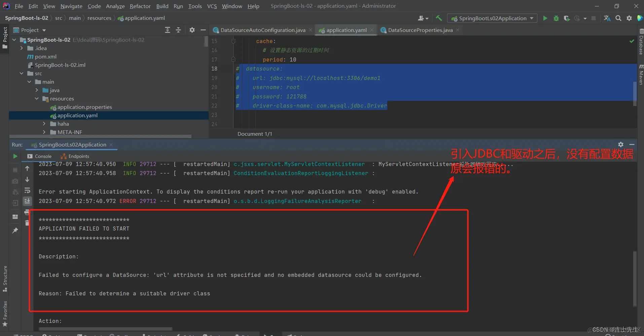Run with coverage shield icon
This screenshot has width=644, height=336.
[567, 18]
